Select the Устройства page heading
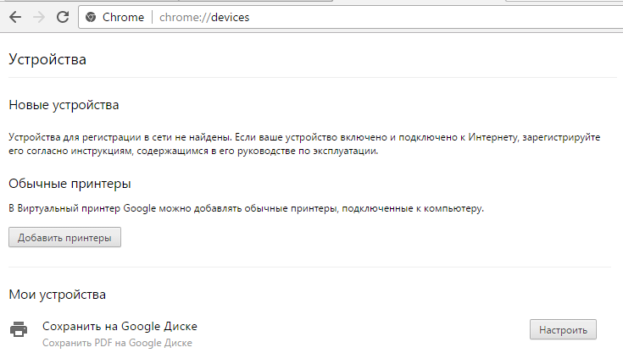This screenshot has width=623, height=364. coord(47,59)
